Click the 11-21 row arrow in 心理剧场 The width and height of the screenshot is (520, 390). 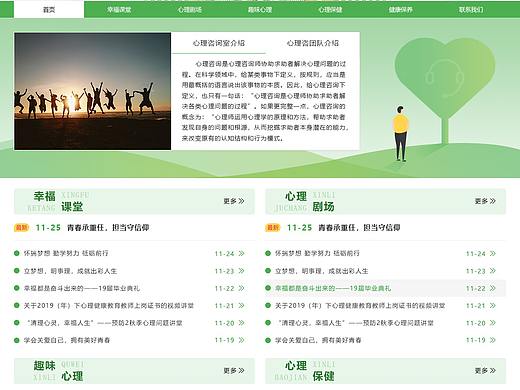pyautogui.click(x=493, y=306)
